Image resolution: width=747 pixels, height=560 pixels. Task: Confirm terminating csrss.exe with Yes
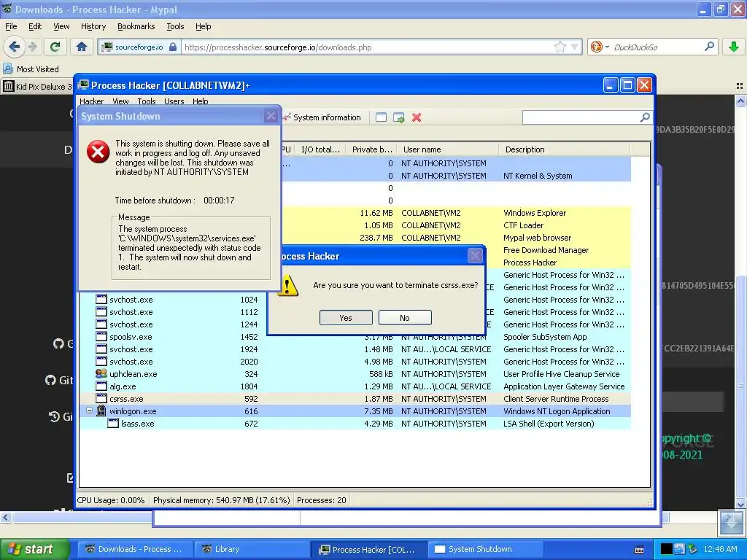point(346,318)
